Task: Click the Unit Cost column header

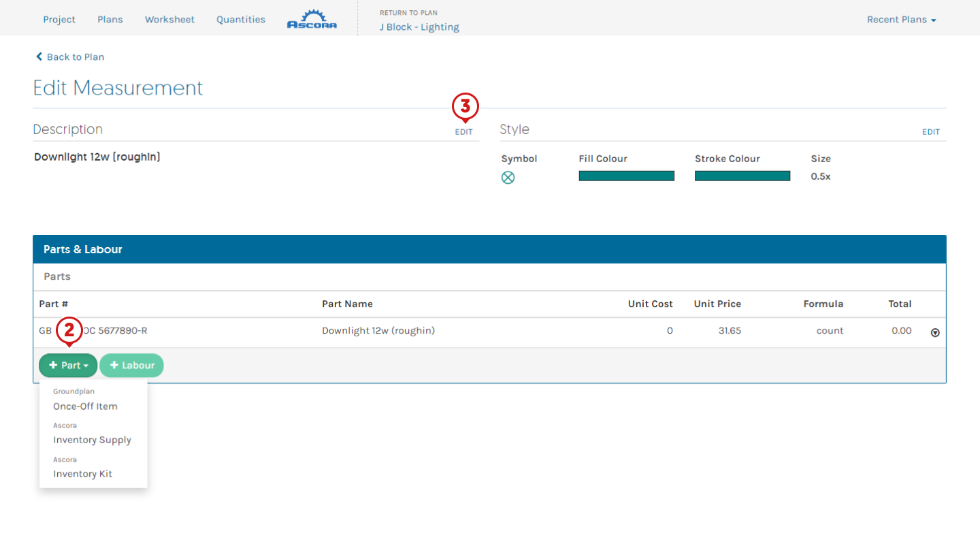Action: 650,304
